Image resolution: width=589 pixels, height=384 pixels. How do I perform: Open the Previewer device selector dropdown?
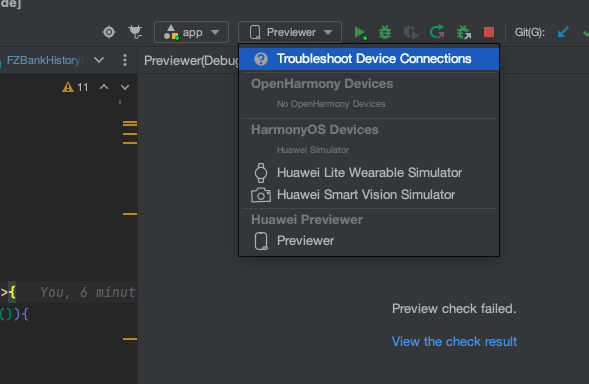(x=290, y=32)
